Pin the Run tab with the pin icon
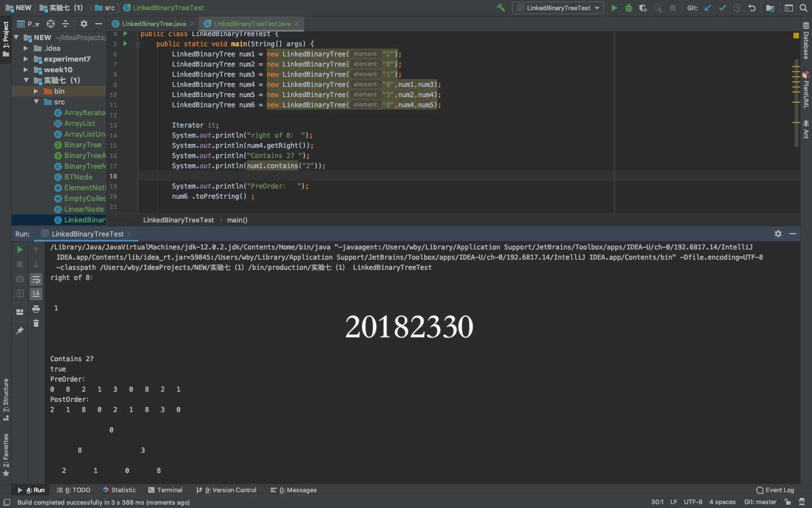Screen dimensions: 812x508 click(20, 331)
